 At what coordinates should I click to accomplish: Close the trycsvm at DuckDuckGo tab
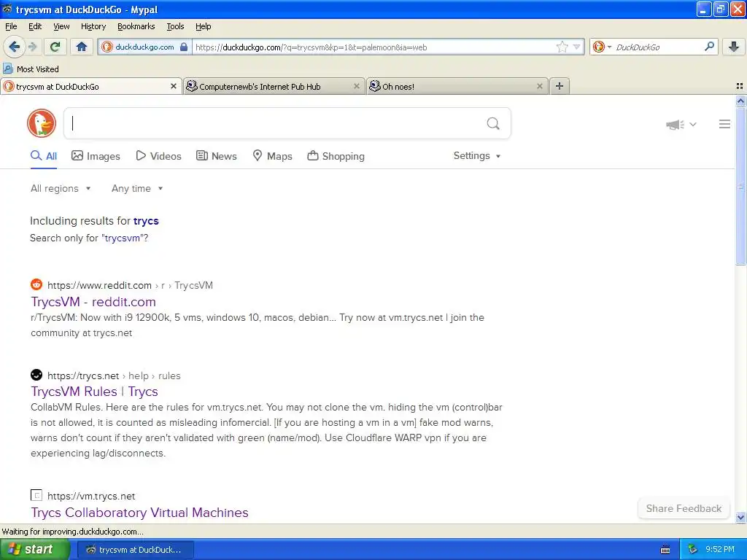[174, 86]
